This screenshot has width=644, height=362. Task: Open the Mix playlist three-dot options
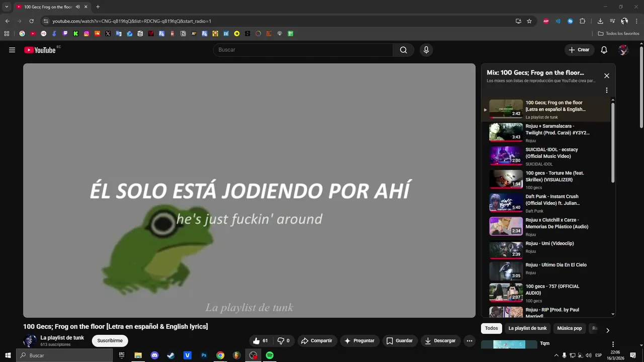click(607, 90)
